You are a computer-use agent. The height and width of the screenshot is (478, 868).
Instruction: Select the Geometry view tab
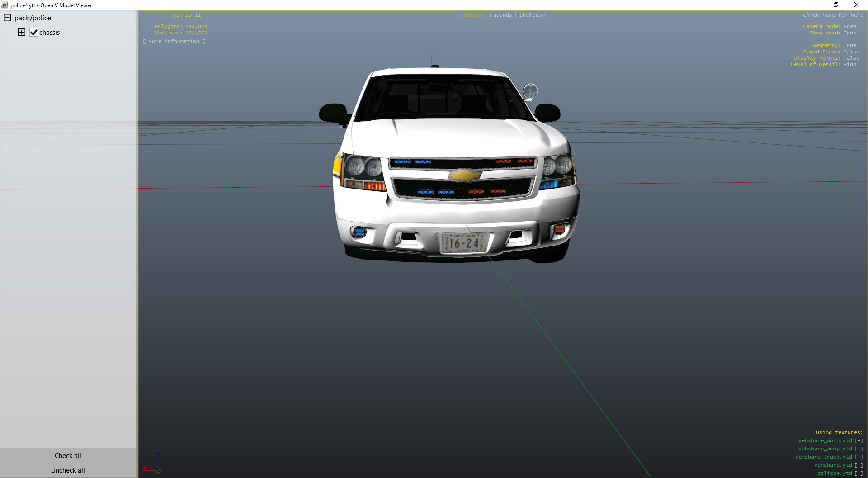click(x=473, y=15)
